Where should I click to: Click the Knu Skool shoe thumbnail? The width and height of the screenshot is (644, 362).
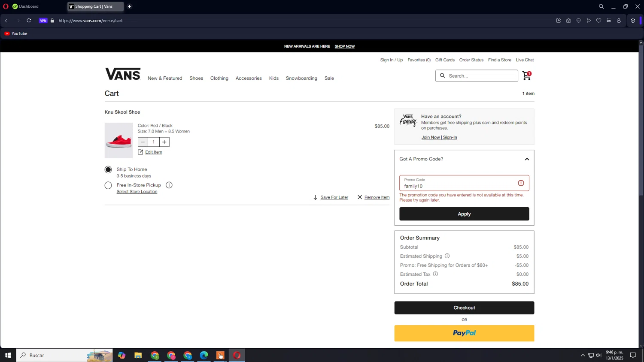pyautogui.click(x=118, y=141)
